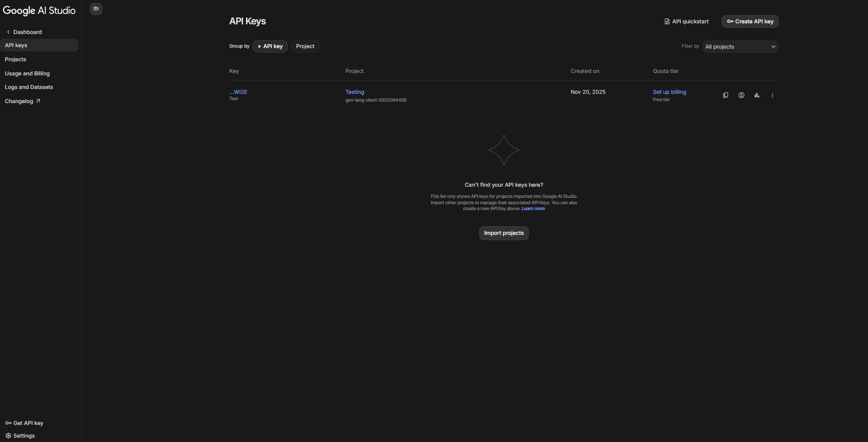Click the Created on column header

point(585,71)
